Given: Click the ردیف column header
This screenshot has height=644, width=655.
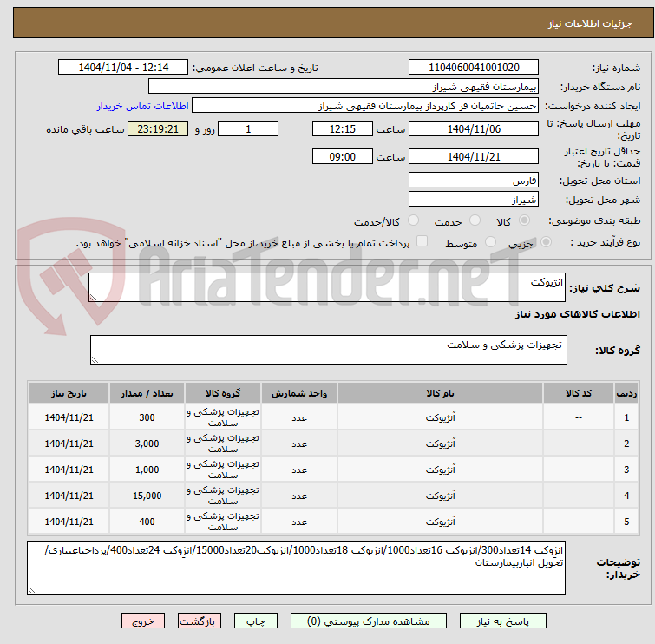Looking at the screenshot, I should click(x=626, y=393).
